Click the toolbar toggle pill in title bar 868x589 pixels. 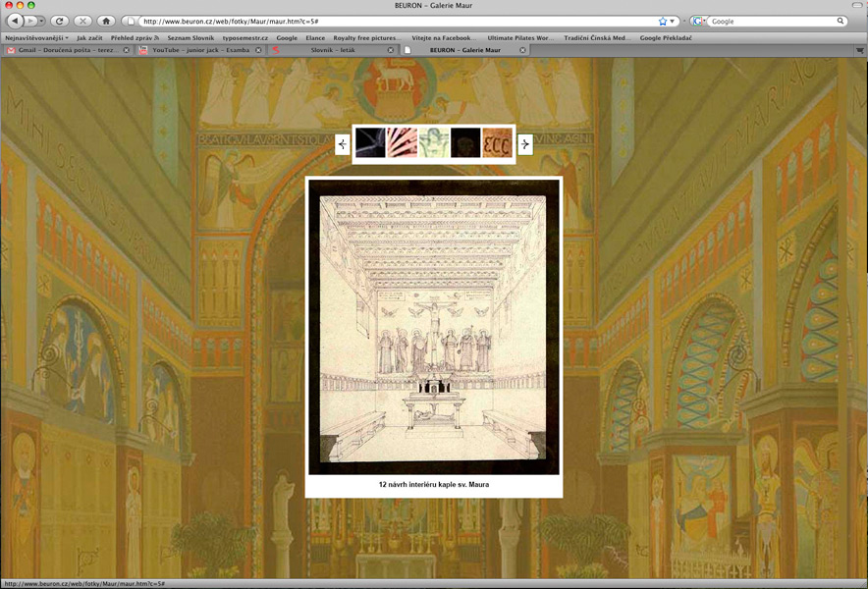pyautogui.click(x=857, y=5)
